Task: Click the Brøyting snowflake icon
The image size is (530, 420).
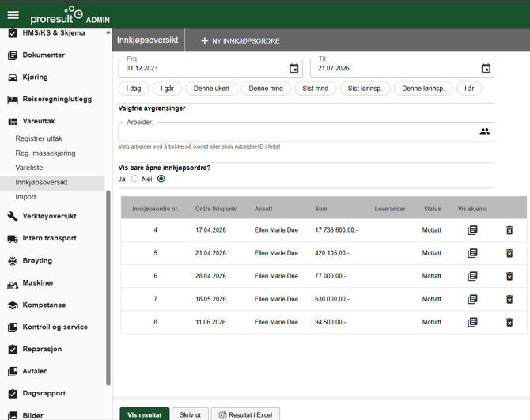Action: coord(13,261)
